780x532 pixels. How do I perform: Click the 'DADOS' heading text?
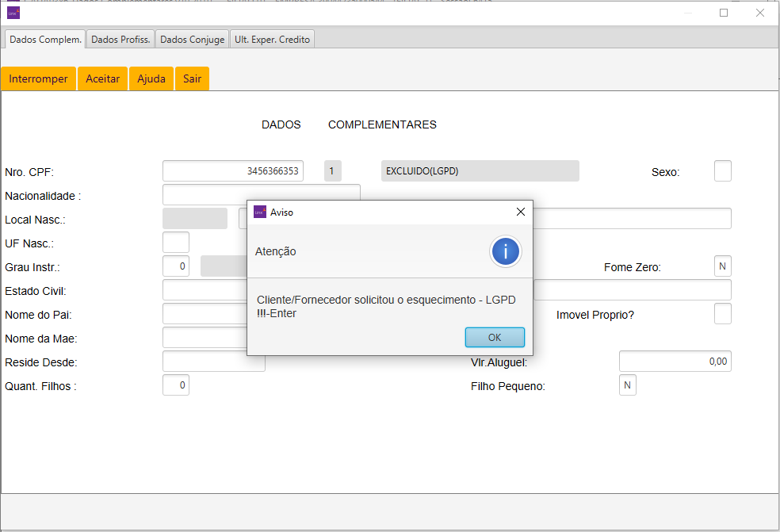[281, 124]
